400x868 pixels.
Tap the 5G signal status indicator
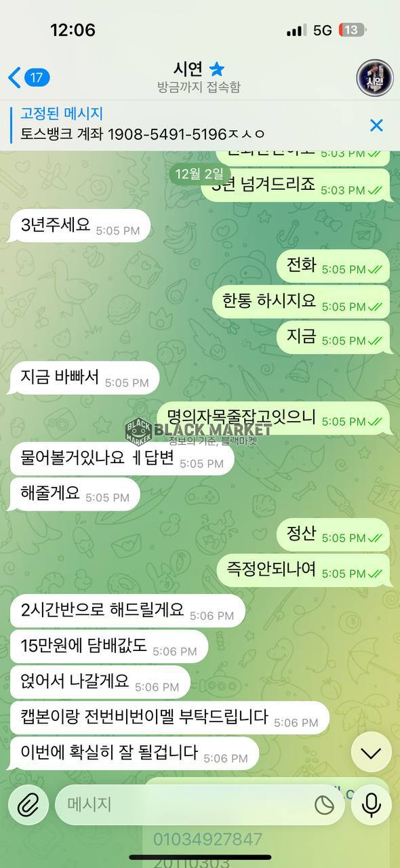(x=323, y=31)
